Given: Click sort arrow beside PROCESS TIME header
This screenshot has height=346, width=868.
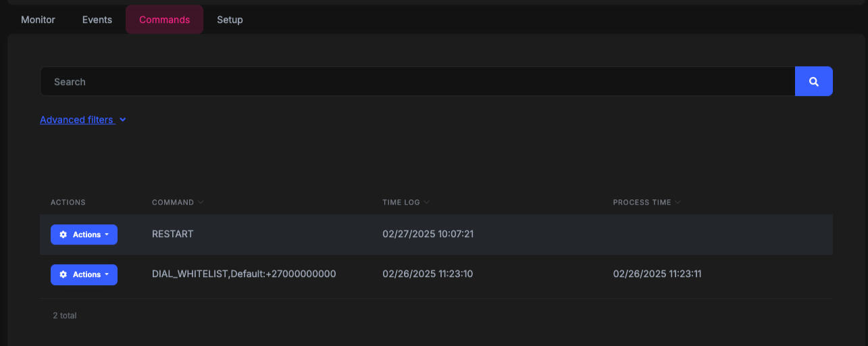Looking at the screenshot, I should [x=678, y=203].
